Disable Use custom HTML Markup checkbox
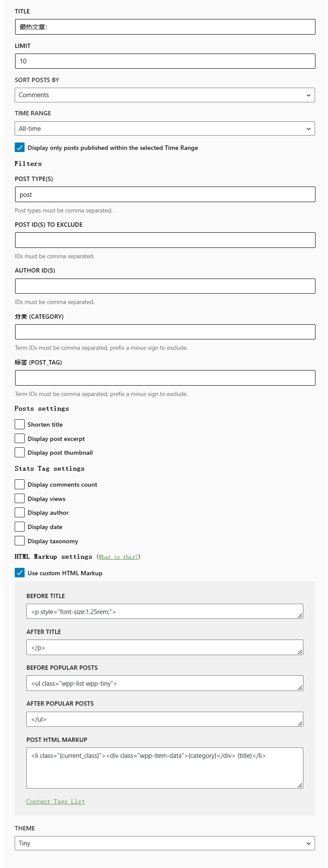Image resolution: width=328 pixels, height=868 pixels. (x=20, y=573)
